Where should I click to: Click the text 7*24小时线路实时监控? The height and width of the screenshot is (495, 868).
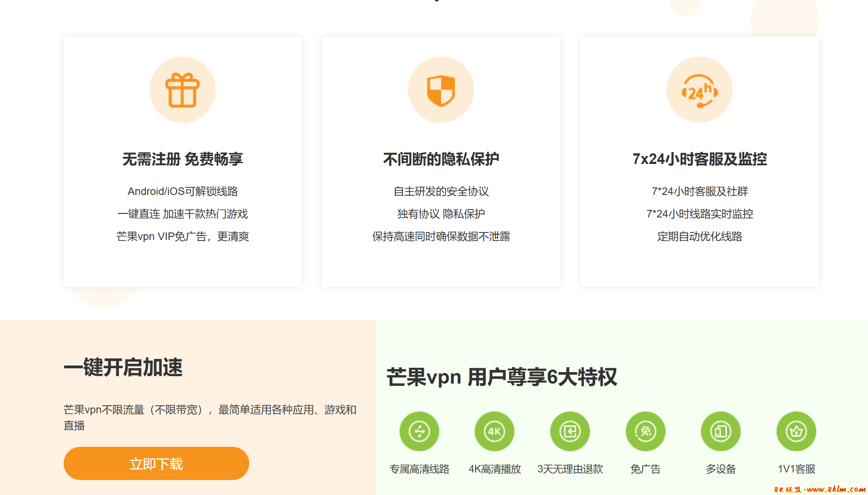pyautogui.click(x=700, y=214)
